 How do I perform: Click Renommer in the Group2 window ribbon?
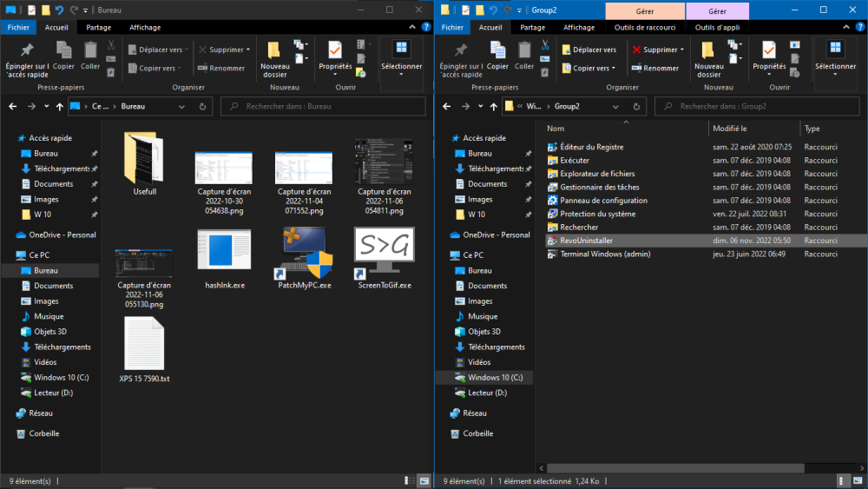coord(655,69)
